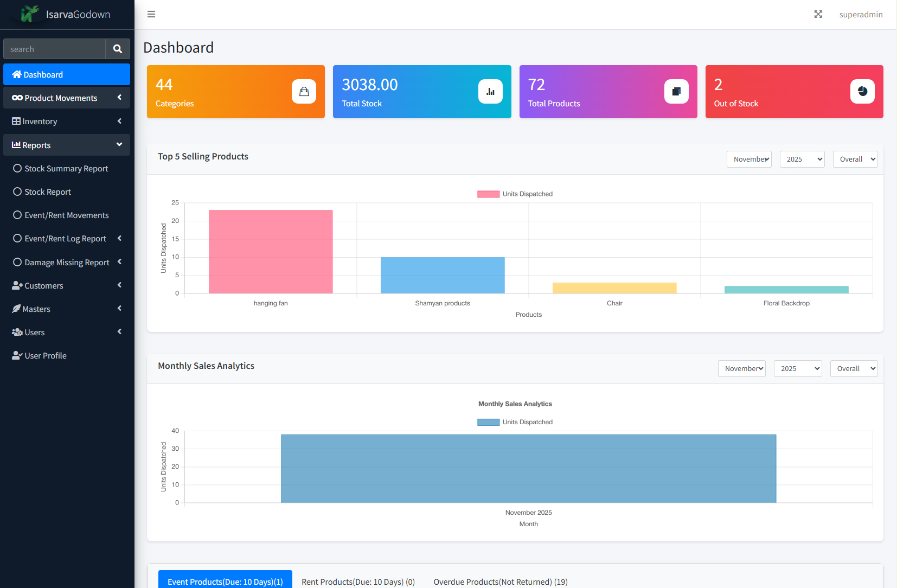The width and height of the screenshot is (897, 588).
Task: Click the Total Stock card
Action: pos(422,92)
